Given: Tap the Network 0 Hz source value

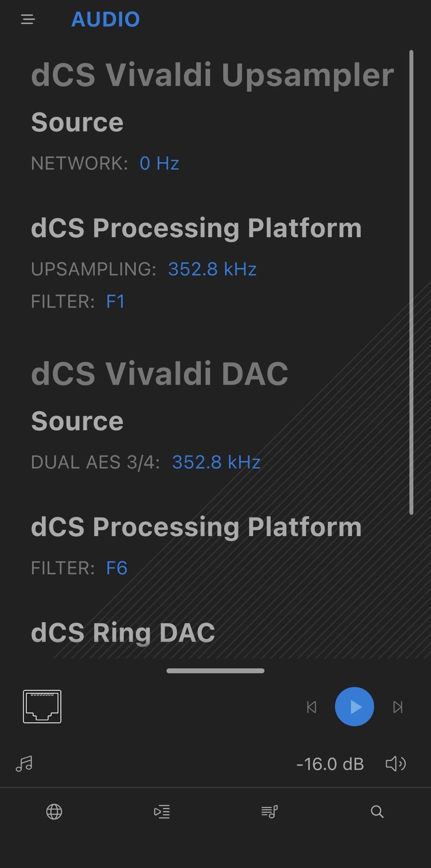Looking at the screenshot, I should [x=159, y=163].
